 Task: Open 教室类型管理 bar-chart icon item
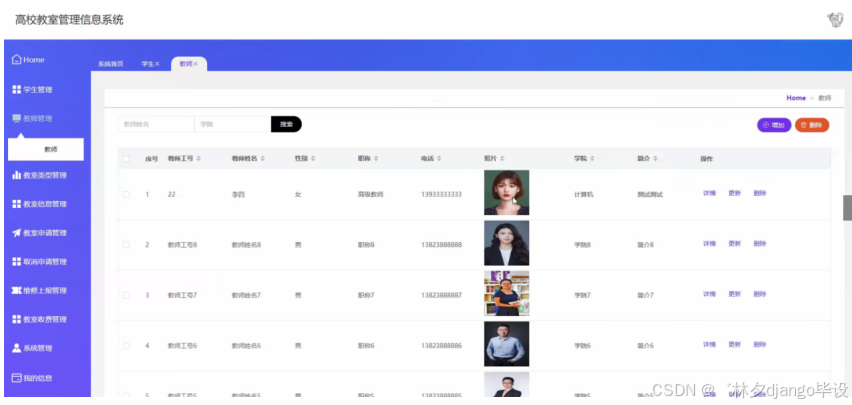pos(16,175)
